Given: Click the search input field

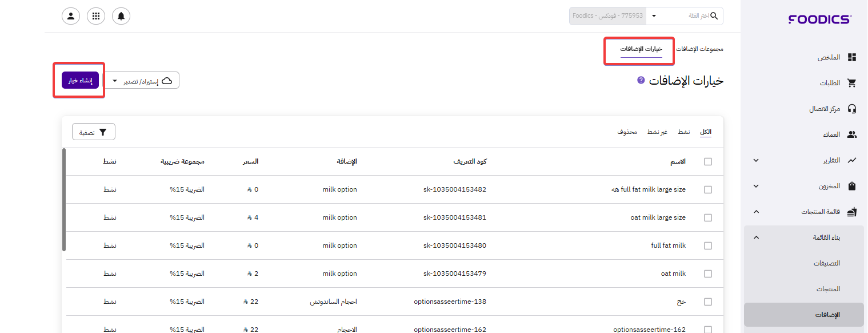Looking at the screenshot, I should (x=686, y=16).
